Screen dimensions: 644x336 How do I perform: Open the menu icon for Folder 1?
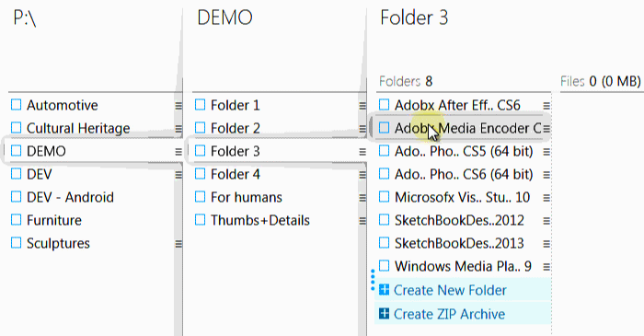pyautogui.click(x=362, y=106)
